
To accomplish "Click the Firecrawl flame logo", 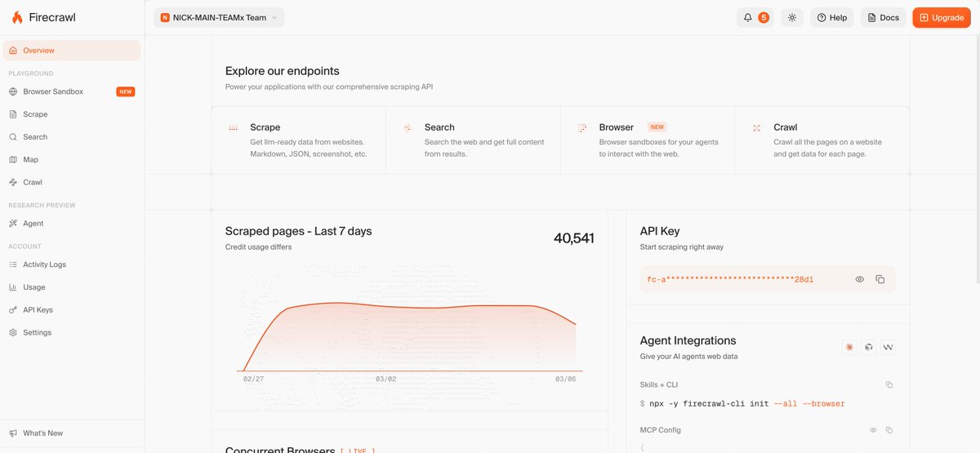I will [x=17, y=17].
